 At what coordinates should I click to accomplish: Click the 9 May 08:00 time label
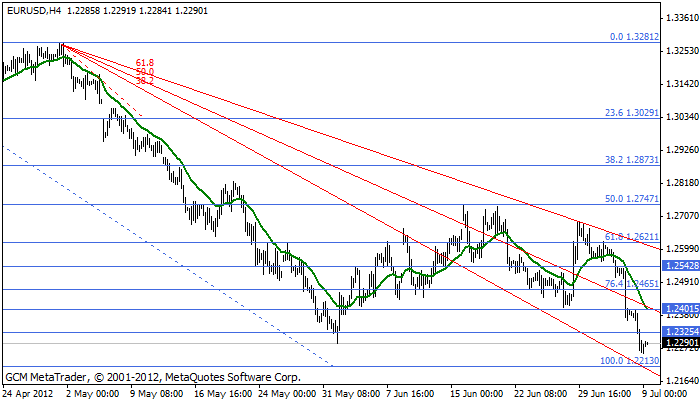click(x=156, y=394)
